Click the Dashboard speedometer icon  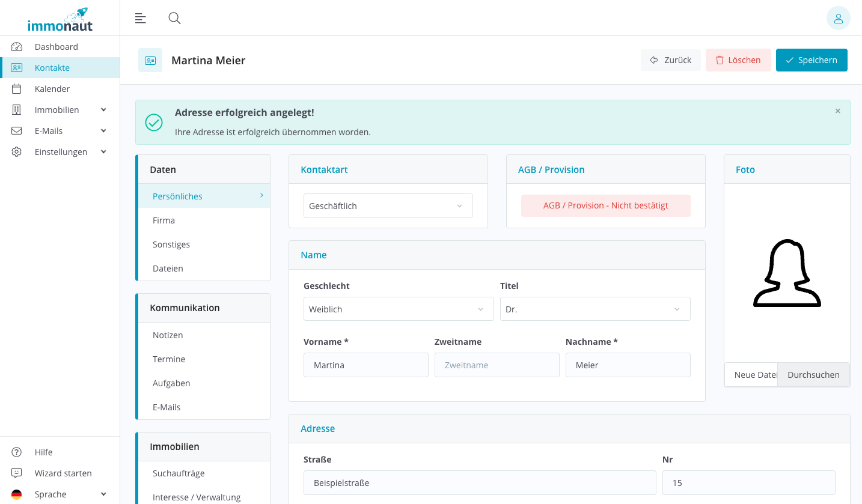tap(17, 47)
